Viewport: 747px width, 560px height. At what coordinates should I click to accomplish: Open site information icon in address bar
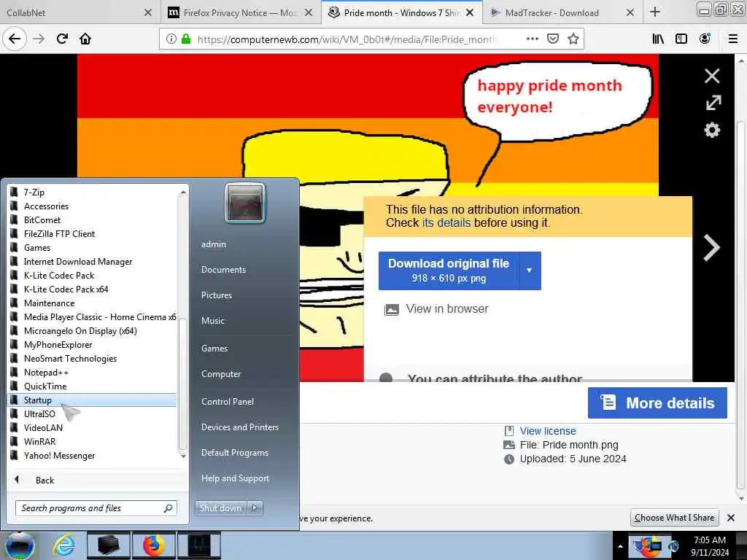pyautogui.click(x=171, y=39)
